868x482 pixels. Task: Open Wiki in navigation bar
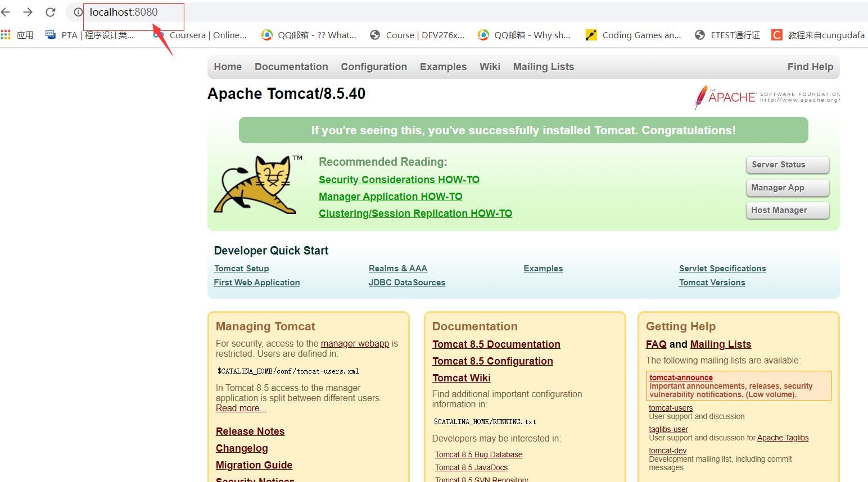490,67
